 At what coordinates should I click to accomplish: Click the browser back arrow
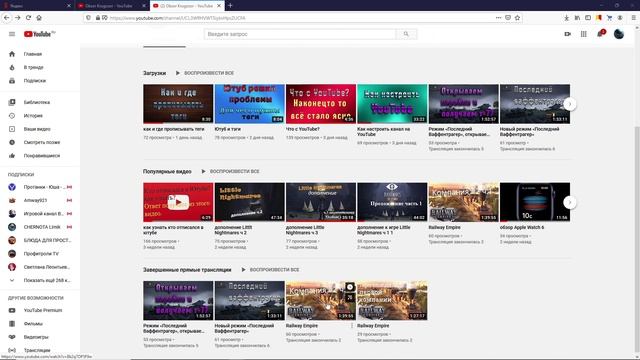7,18
